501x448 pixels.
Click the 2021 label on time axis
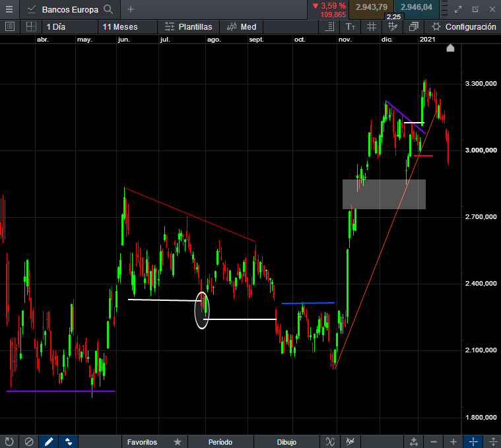[x=427, y=40]
